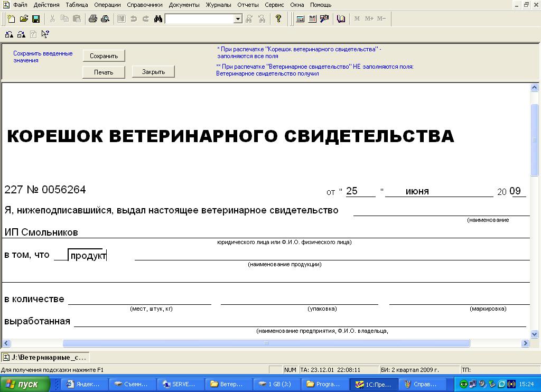Select the Print icon on the toolbar
Viewport: 541px width, 392px height.
[93, 19]
